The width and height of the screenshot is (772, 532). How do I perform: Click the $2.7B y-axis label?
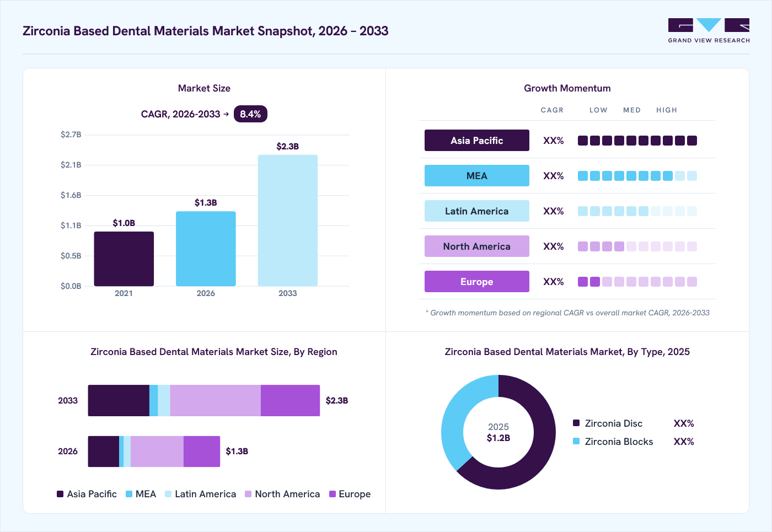(x=71, y=135)
